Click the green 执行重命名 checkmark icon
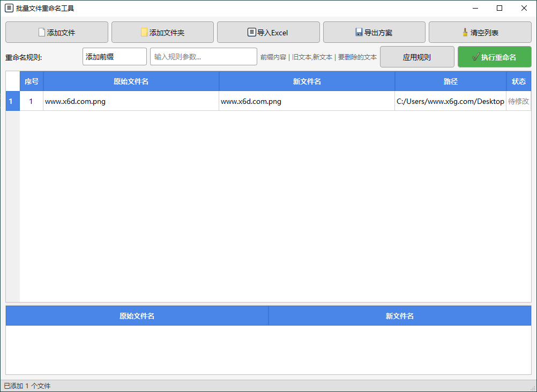537x392 pixels. tap(475, 57)
